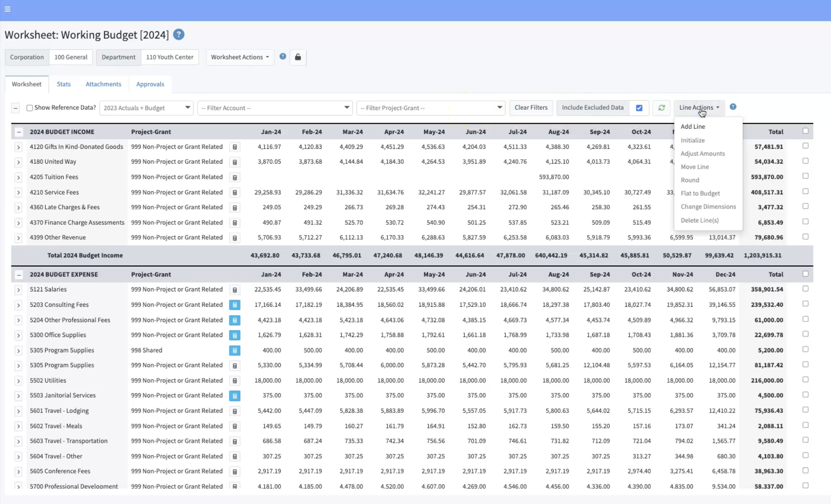Switch to the Approvals tab
The image size is (831, 504).
point(150,84)
